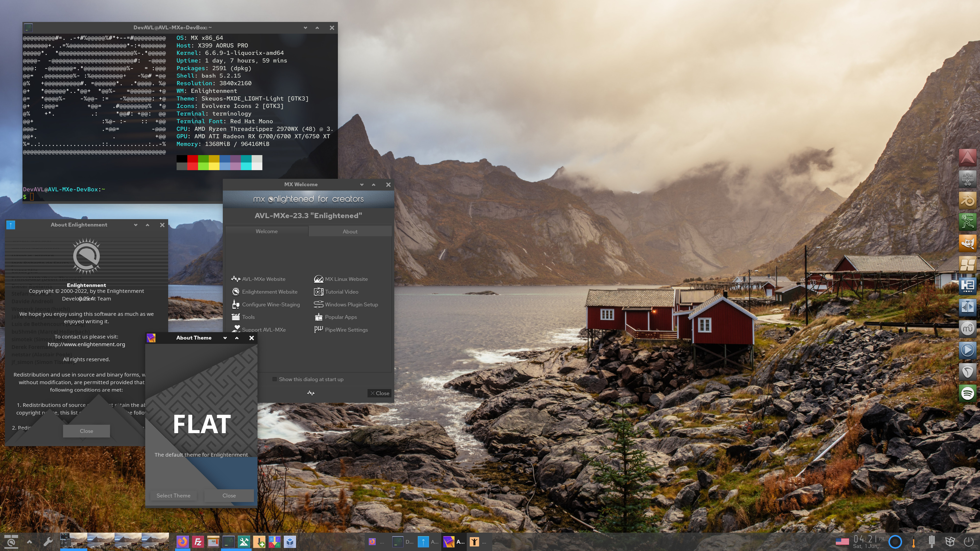
Task: Open the thermometer temperature tray gadget
Action: coord(913,542)
